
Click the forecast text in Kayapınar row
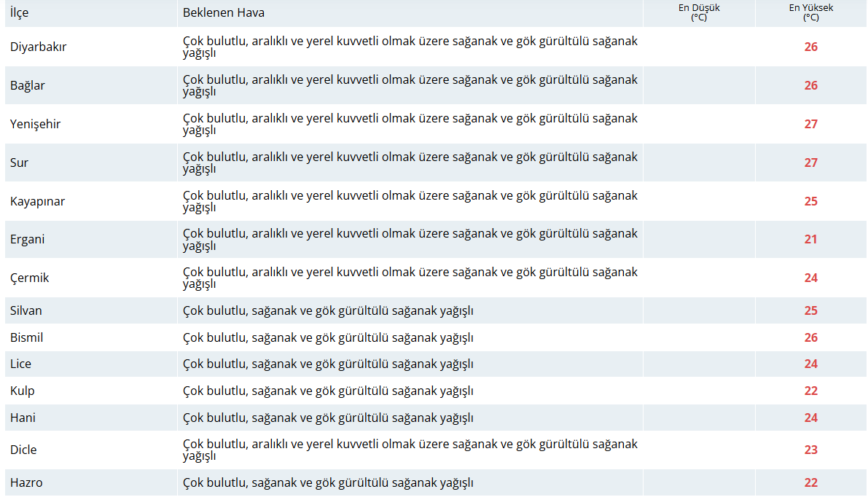tap(410, 201)
